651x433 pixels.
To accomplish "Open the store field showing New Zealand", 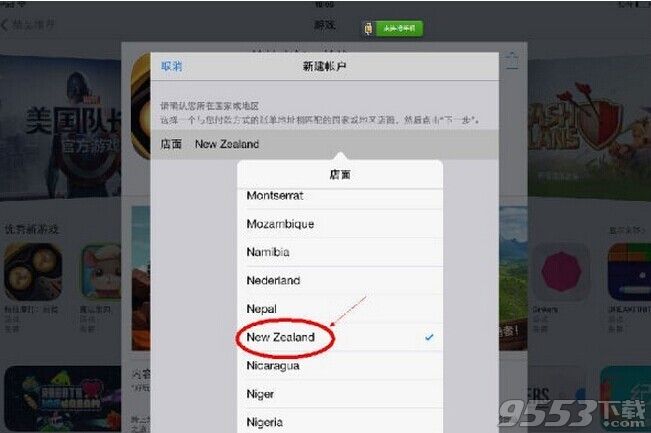I will 324,144.
